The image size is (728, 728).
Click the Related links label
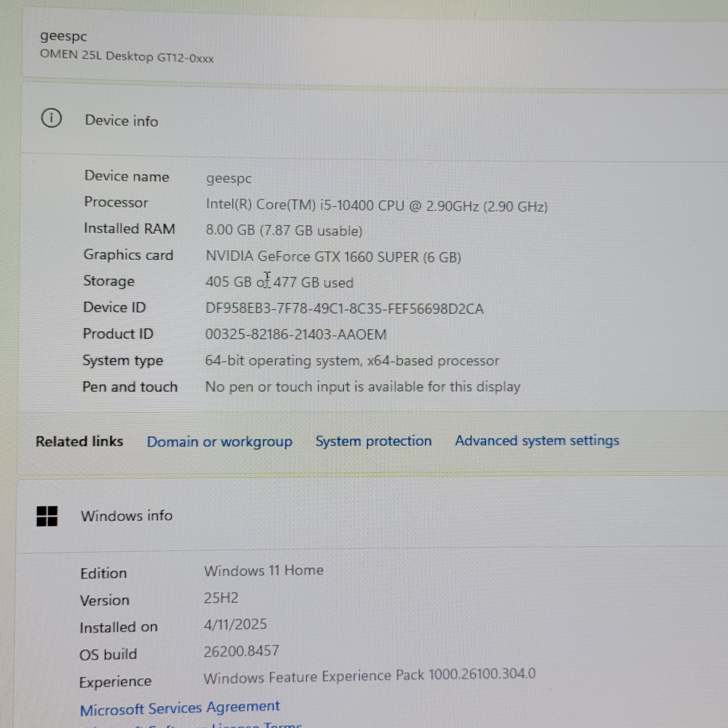click(x=79, y=441)
